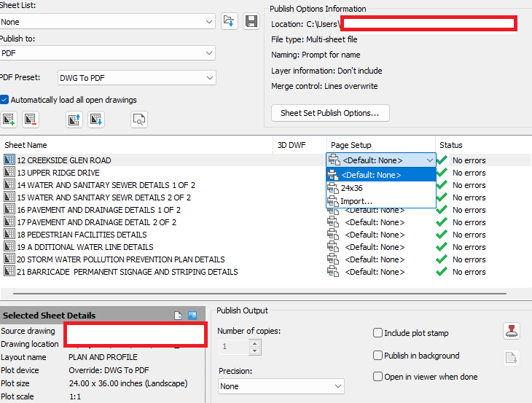This screenshot has height=403, width=532.
Task: Open the PDF Preset dropdown
Action: tap(137, 78)
